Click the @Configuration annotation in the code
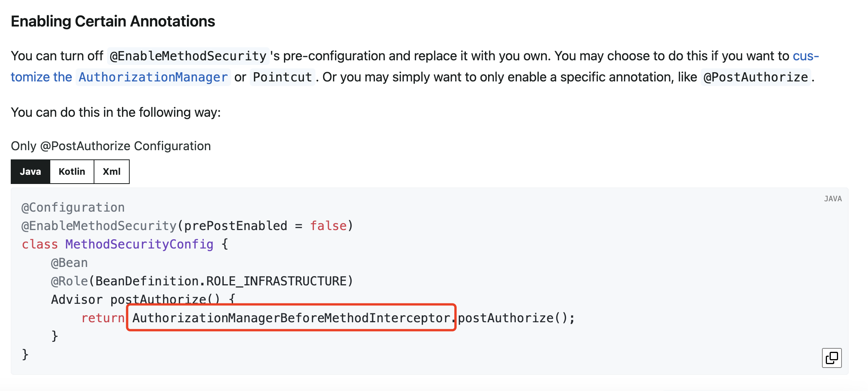Viewport: 868px width, 391px height. pyautogui.click(x=73, y=207)
